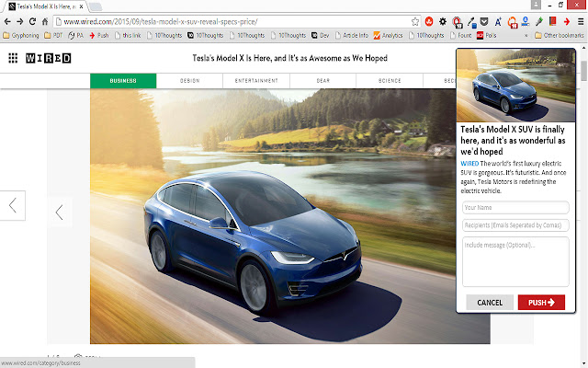This screenshot has height=368, width=588.
Task: Open the Article Info bookmark
Action: point(352,35)
